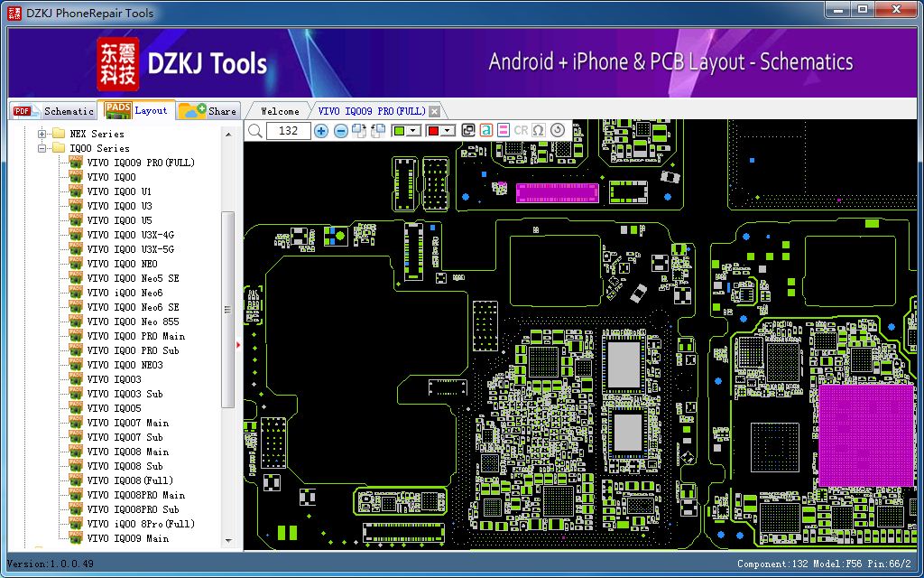
Task: Click the red DZKJ logo in banner
Action: point(118,64)
